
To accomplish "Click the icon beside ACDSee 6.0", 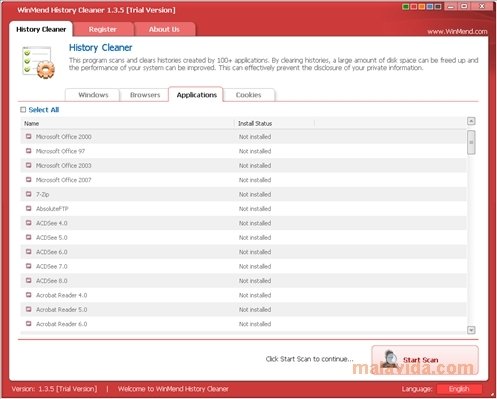I will tap(29, 251).
